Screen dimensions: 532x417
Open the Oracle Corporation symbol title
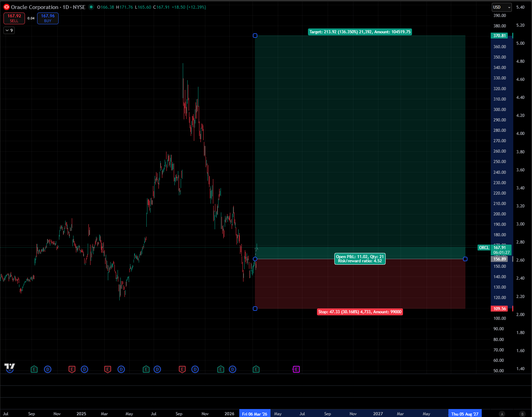click(x=35, y=7)
